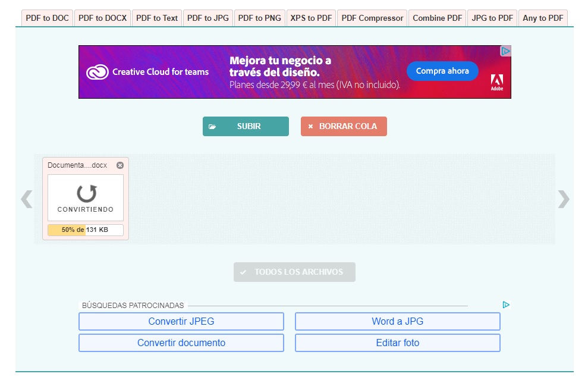Click the Creative Cloud logo icon

[98, 72]
